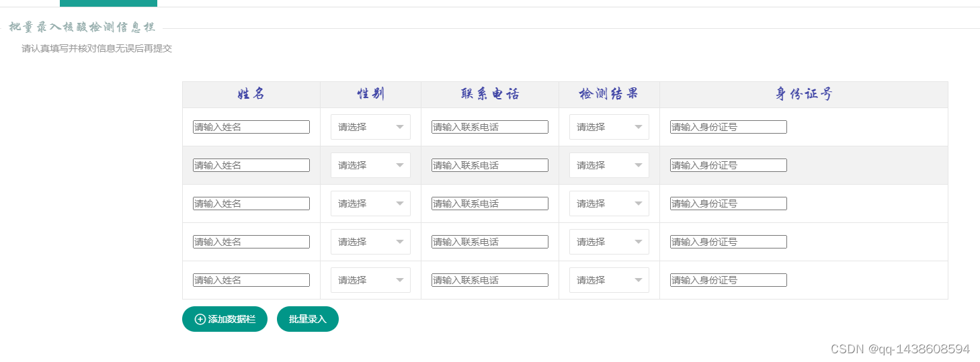Screen dimensions: 980x362
Task: Click the 身份证号 column header
Action: pos(804,95)
